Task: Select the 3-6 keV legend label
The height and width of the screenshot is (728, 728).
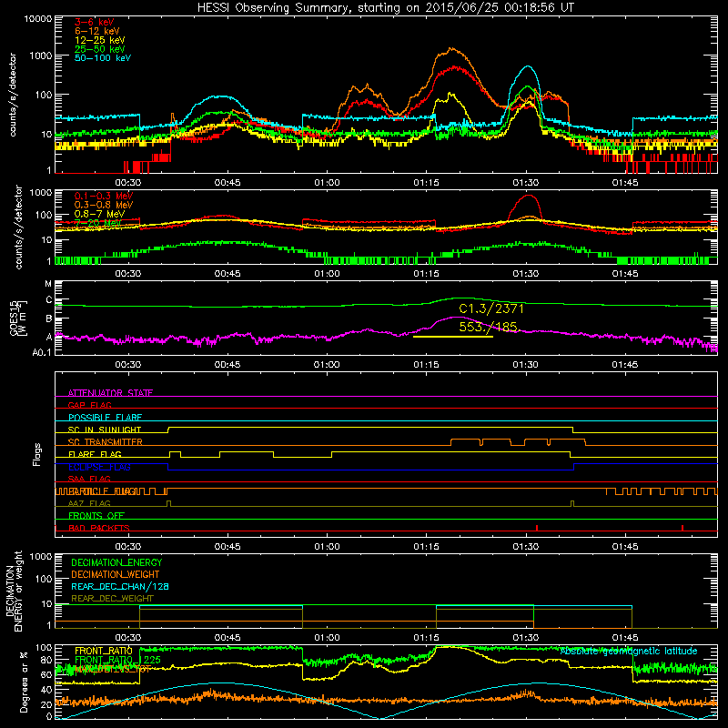Action: tap(94, 22)
